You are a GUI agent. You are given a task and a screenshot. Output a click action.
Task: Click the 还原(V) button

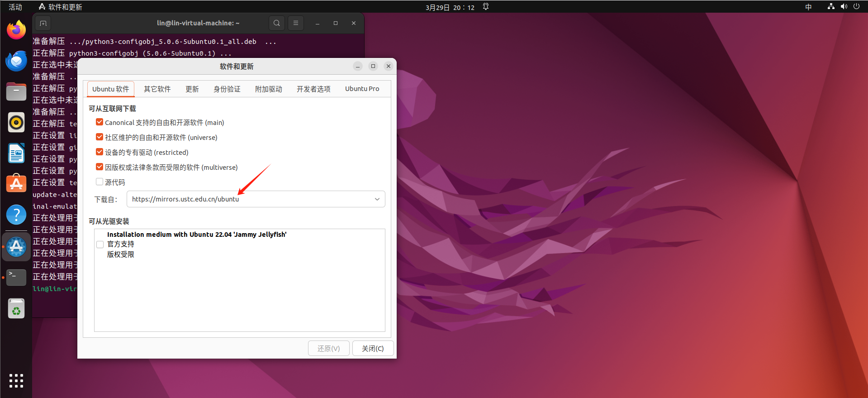[329, 348]
